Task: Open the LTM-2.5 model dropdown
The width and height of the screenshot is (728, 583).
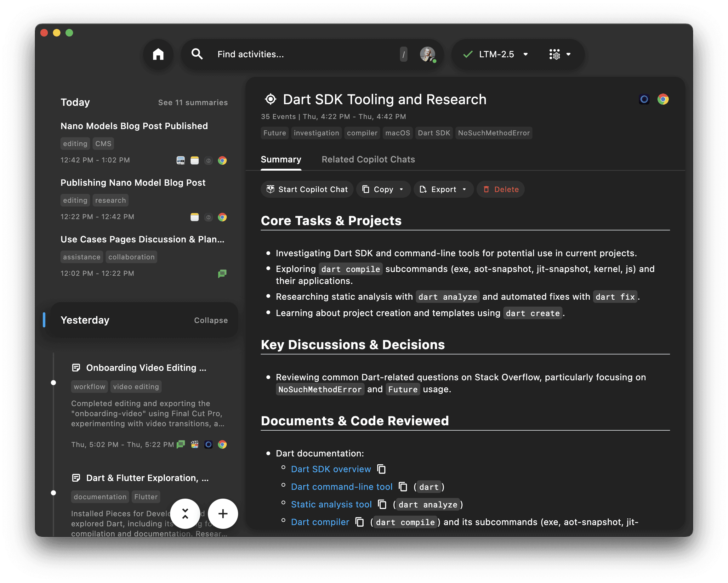Action: [x=496, y=54]
